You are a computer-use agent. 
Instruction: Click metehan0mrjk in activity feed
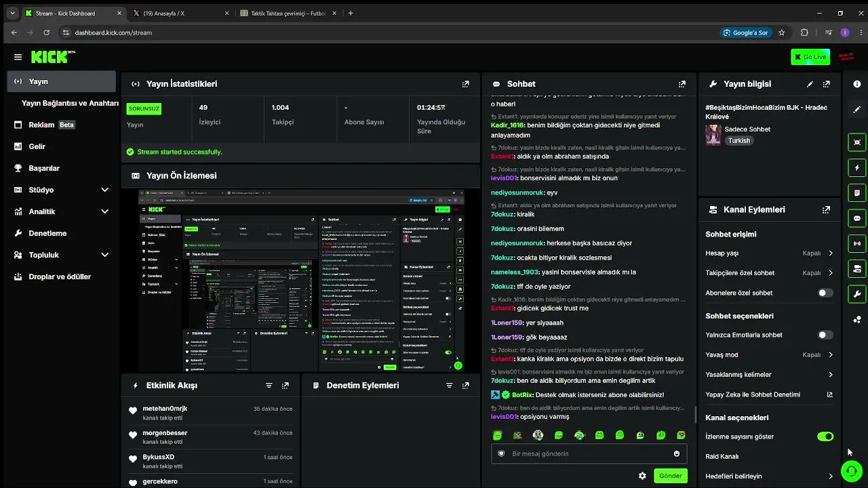coord(165,409)
